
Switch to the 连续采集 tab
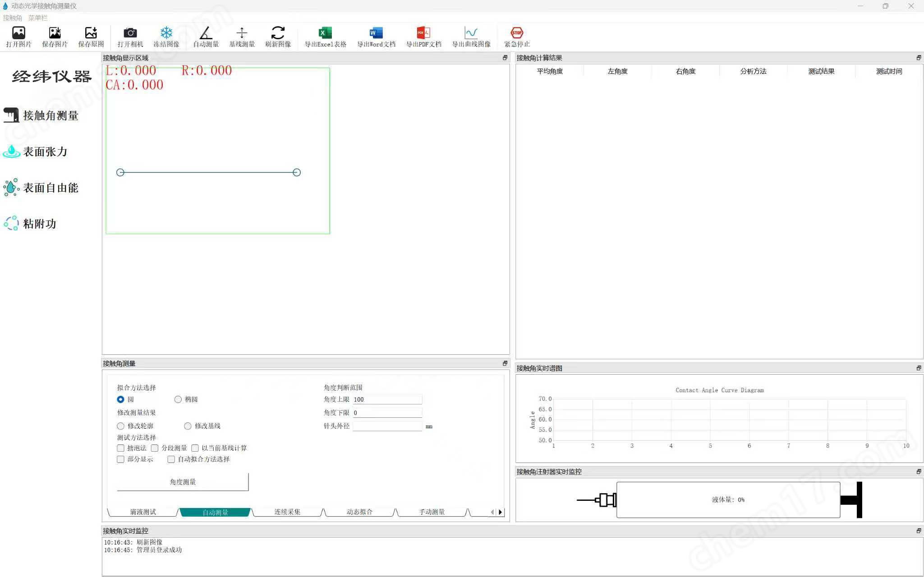(287, 512)
